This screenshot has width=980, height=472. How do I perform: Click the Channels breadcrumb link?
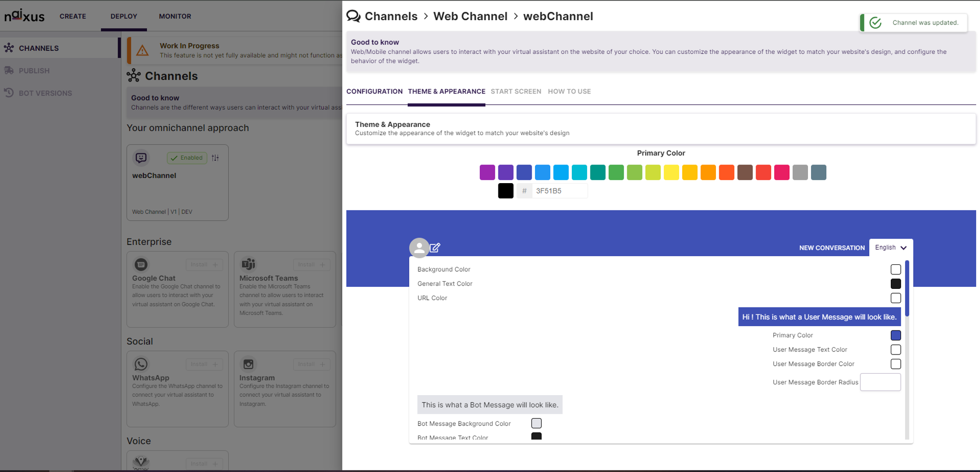(391, 16)
